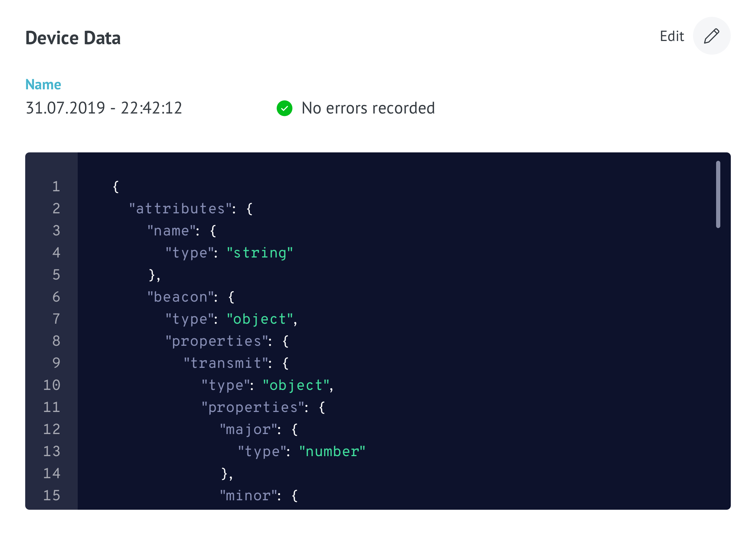756x536 pixels.
Task: Place cursor on the "attributes" key
Action: coord(180,209)
